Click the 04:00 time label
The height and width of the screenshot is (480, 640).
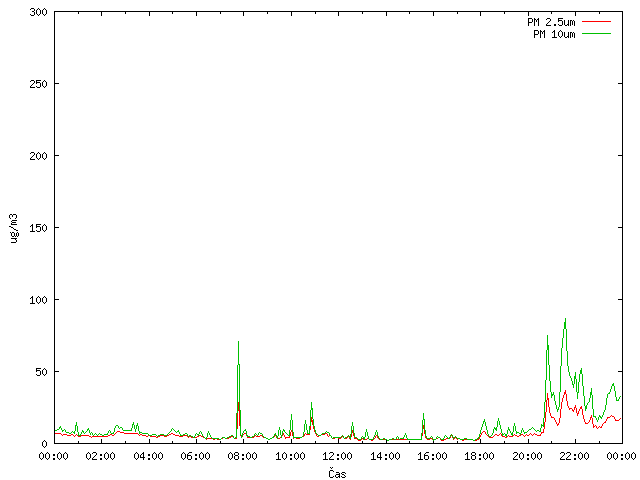pyautogui.click(x=148, y=456)
